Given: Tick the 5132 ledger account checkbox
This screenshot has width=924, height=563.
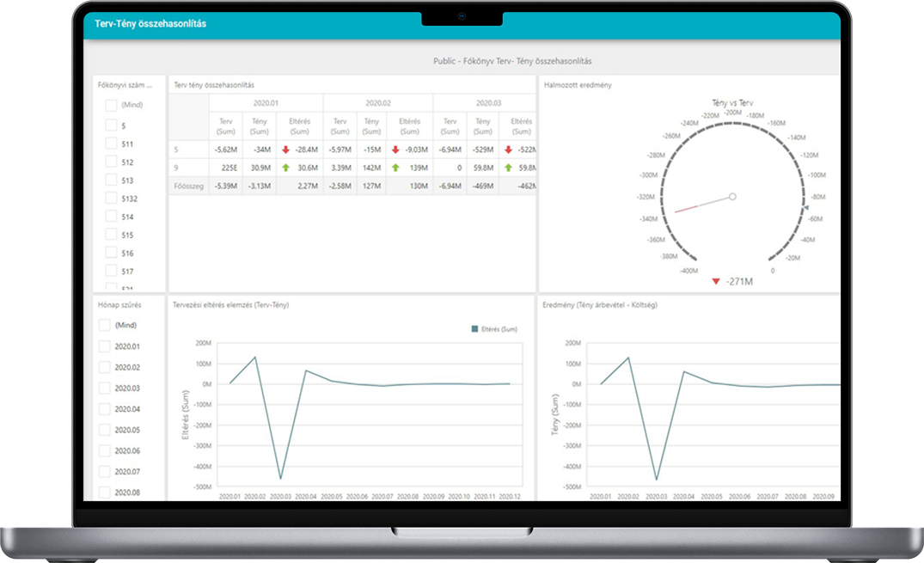Looking at the screenshot, I should [x=111, y=198].
